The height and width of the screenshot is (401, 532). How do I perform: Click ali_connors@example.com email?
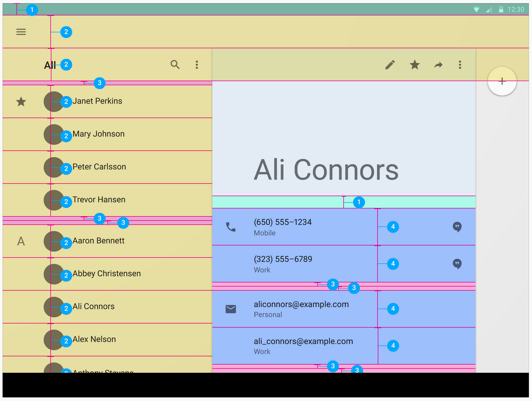(x=303, y=341)
